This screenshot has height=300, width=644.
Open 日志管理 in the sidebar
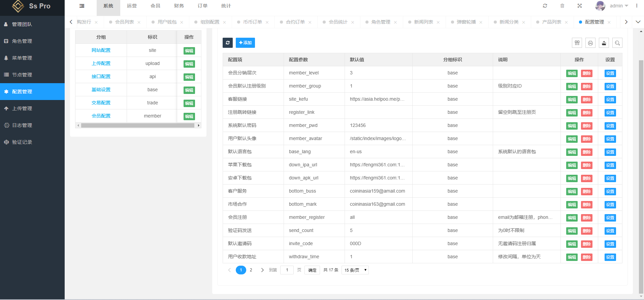click(32, 125)
